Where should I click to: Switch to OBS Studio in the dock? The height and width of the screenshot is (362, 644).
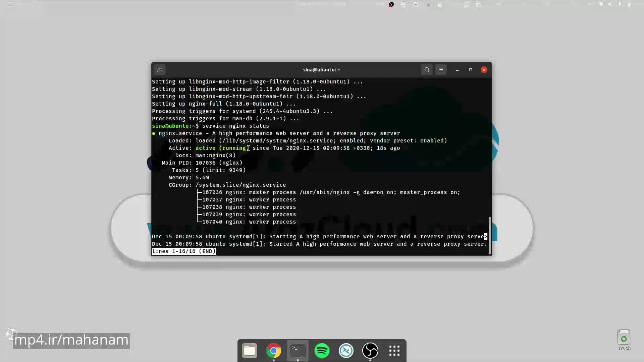pos(370,351)
